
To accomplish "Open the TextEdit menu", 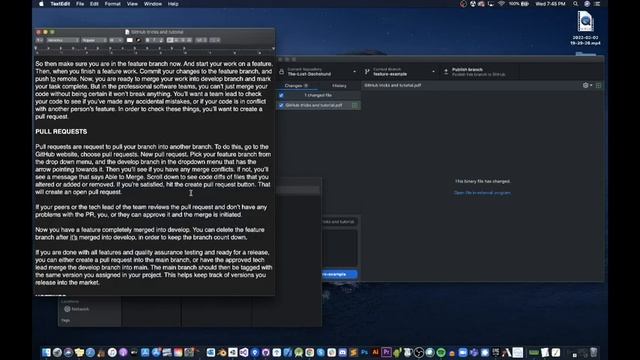I will (60, 4).
